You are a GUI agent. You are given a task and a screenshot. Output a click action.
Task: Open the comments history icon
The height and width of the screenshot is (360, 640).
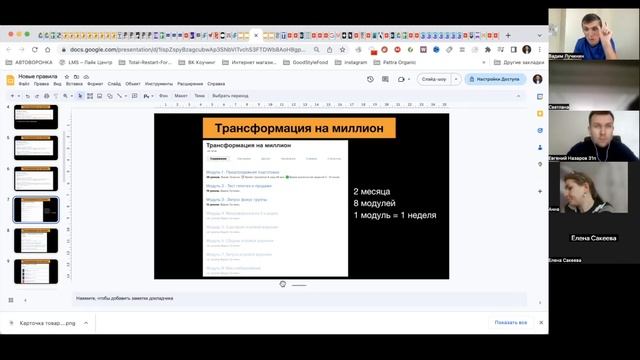pyautogui.click(x=385, y=79)
